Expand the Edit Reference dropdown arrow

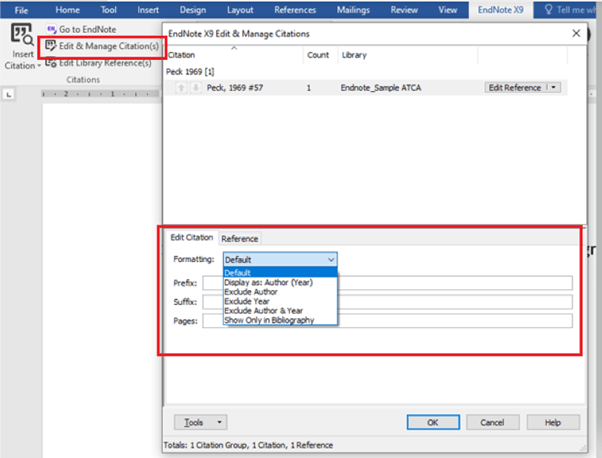click(554, 88)
